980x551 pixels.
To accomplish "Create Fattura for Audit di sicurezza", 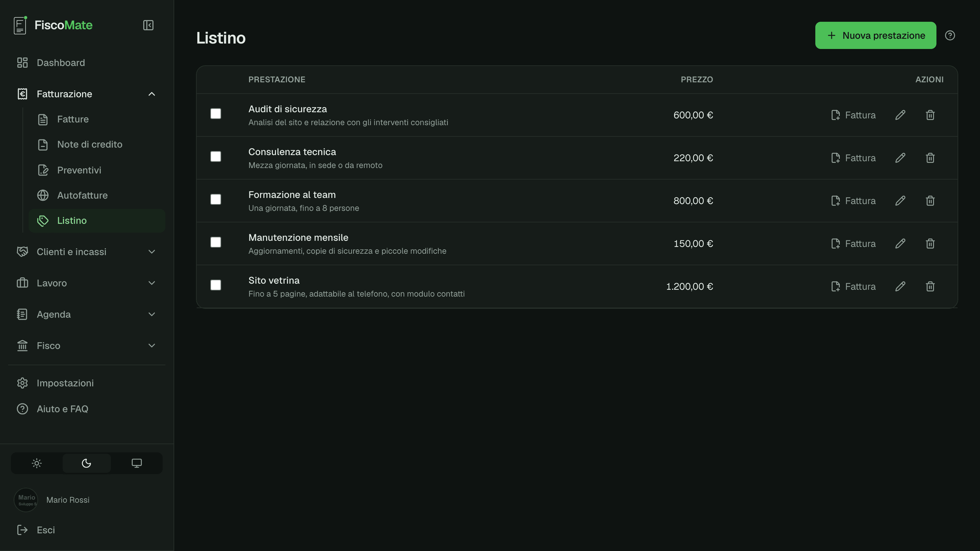I will pyautogui.click(x=853, y=115).
